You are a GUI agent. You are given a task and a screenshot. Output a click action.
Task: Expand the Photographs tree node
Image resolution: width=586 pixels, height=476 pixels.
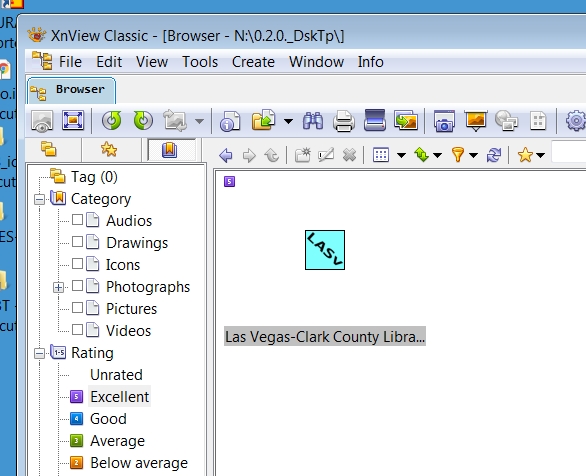[58, 287]
